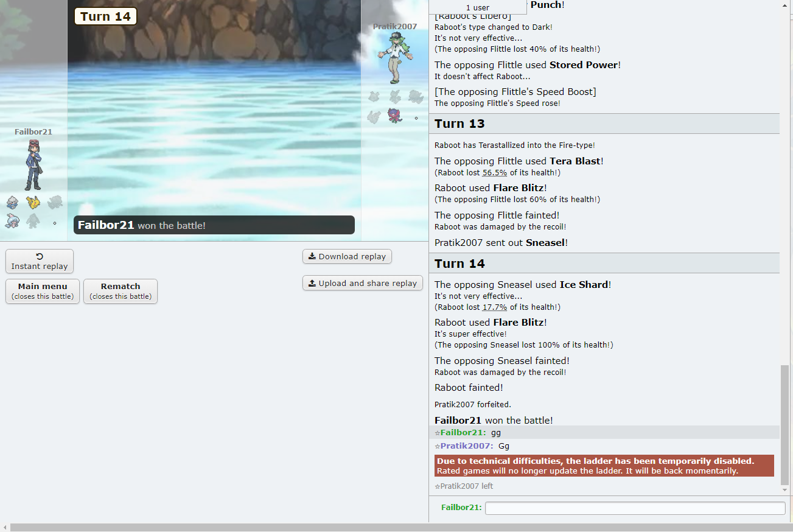793x532 pixels.
Task: Click the 56.5% damage value
Action: 495,172
